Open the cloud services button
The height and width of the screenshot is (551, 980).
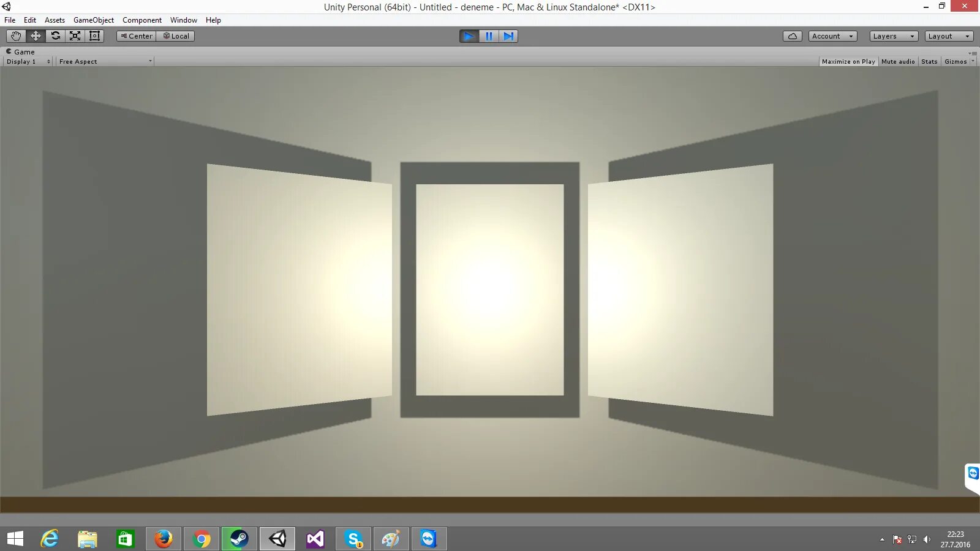793,36
